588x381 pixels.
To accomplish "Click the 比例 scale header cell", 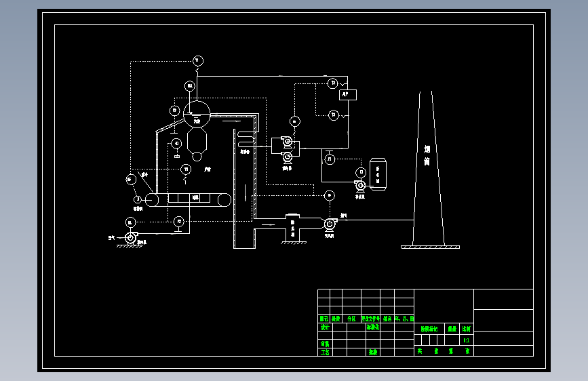I will [467, 329].
